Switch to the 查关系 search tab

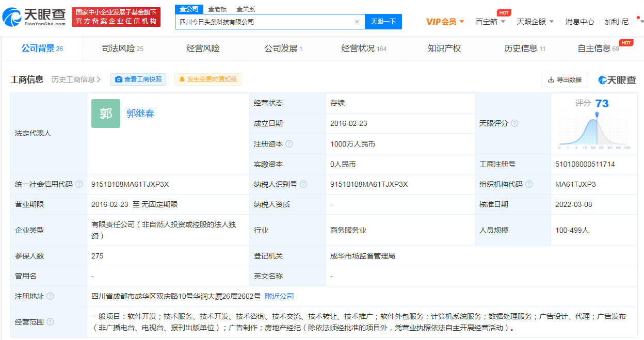[x=246, y=9]
